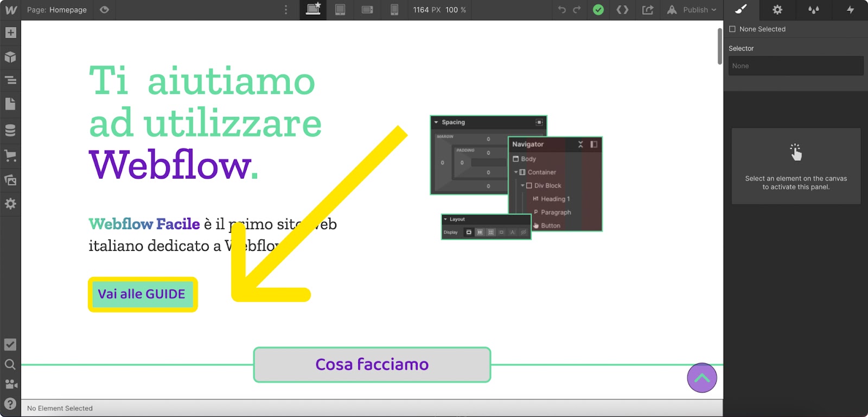Switch to mobile landscape breakpoint
The image size is (868, 417).
coord(367,10)
